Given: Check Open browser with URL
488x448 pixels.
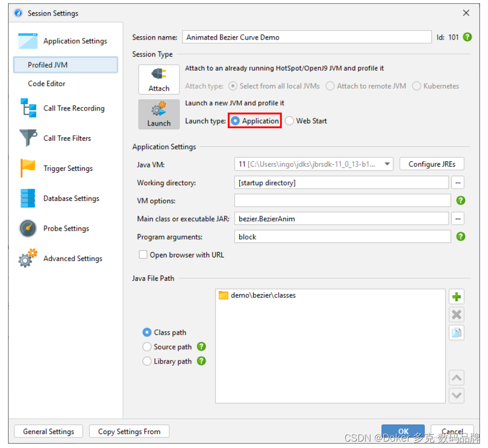Looking at the screenshot, I should [143, 255].
